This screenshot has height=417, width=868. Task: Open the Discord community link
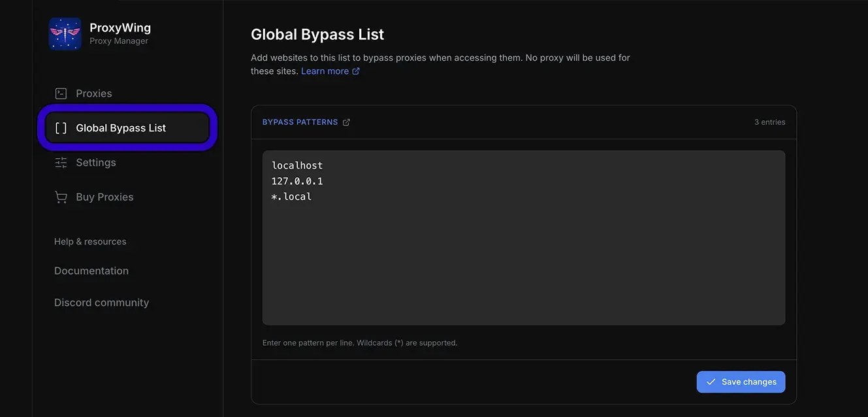(101, 301)
